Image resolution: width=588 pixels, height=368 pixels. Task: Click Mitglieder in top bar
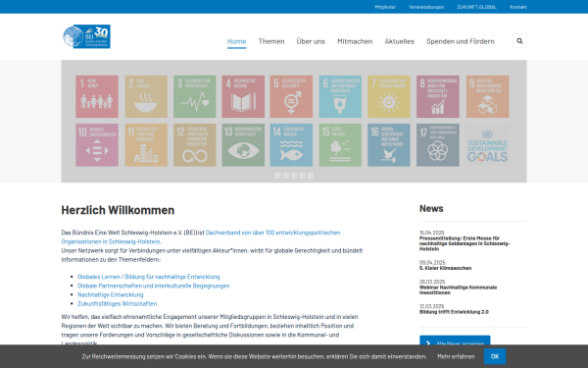pos(385,7)
